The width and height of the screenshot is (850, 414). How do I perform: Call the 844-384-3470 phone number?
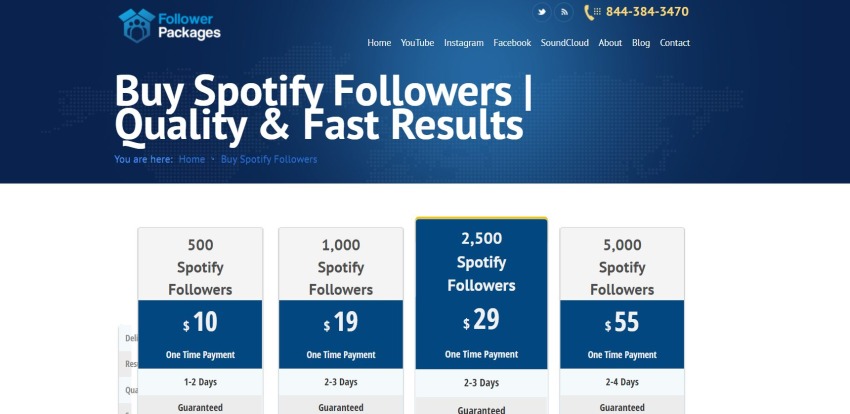pos(647,12)
